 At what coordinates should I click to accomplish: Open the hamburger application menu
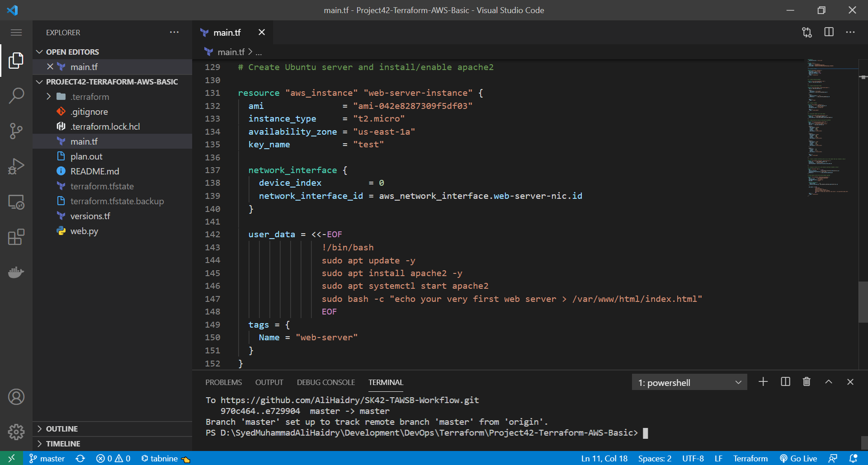click(x=16, y=32)
